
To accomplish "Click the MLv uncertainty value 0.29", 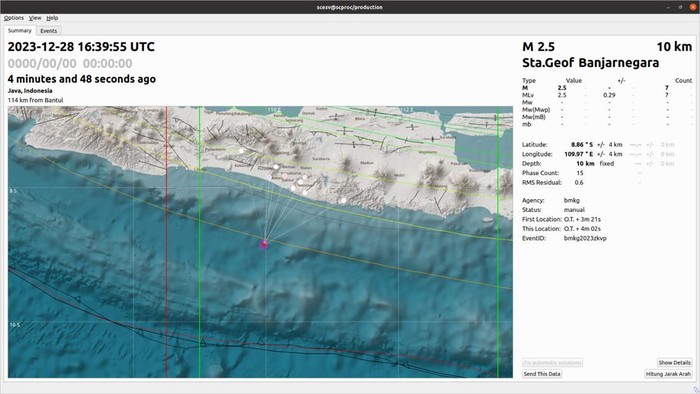I will 609,95.
